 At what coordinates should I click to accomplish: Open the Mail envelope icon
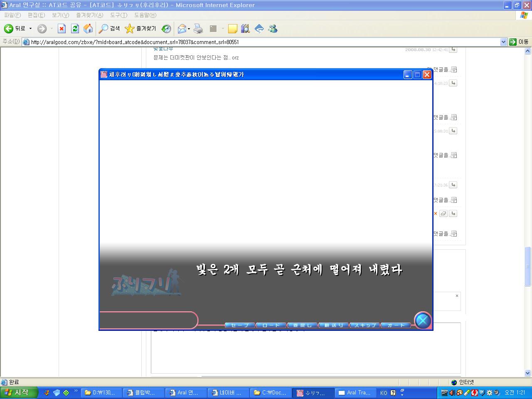pos(182,29)
